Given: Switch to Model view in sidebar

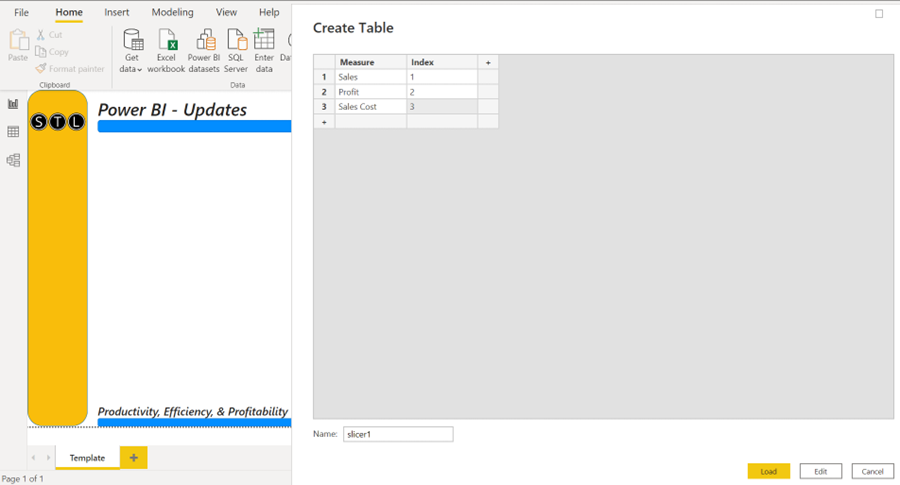Looking at the screenshot, I should point(13,160).
